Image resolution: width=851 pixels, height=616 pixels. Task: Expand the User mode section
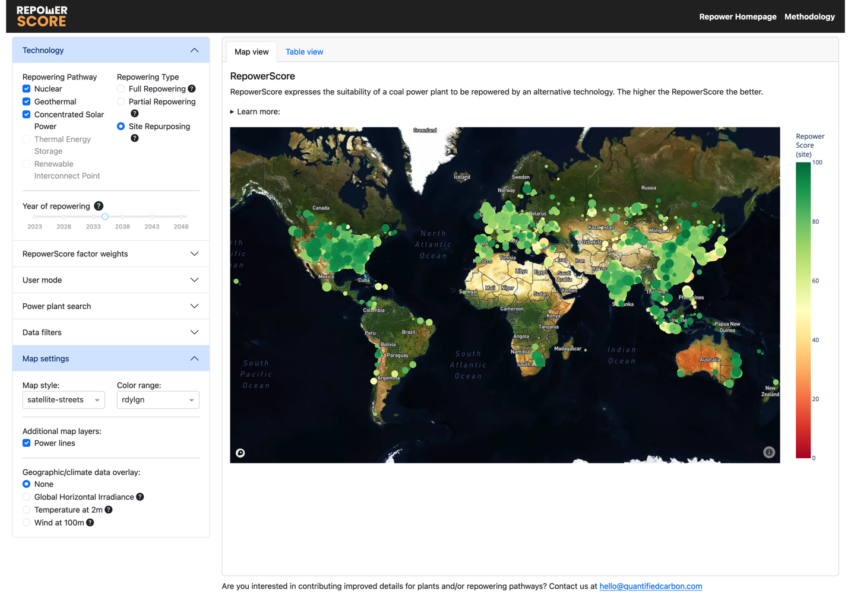[x=111, y=280]
